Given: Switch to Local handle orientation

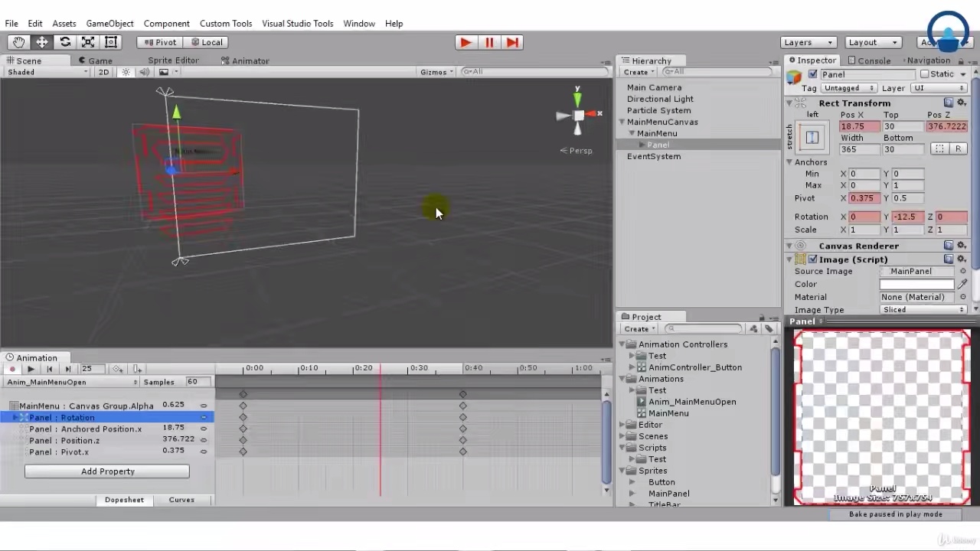Looking at the screenshot, I should [207, 42].
